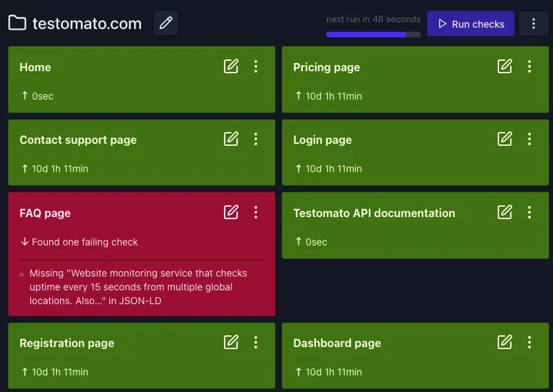Click the next run progress bar
The width and height of the screenshot is (553, 392).
(373, 35)
